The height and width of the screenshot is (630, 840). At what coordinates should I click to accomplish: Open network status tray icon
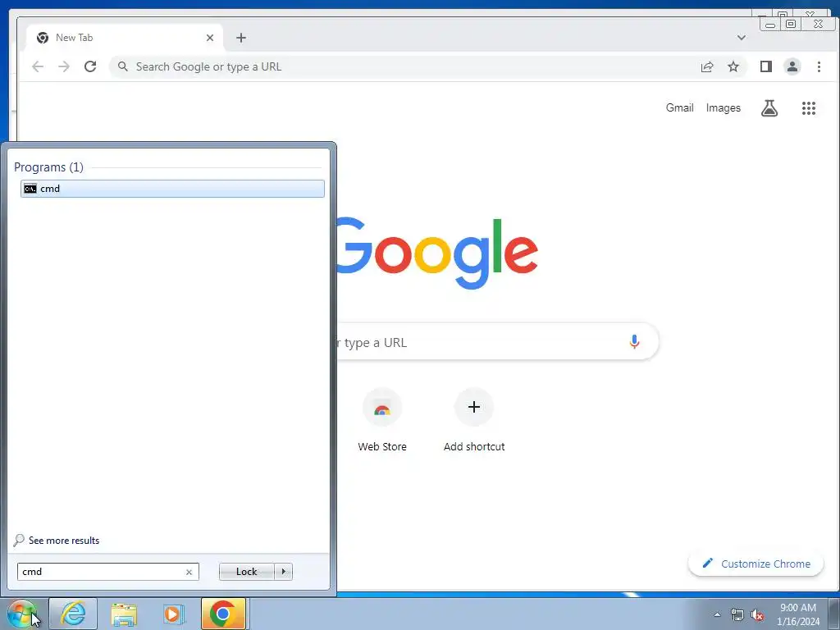pos(737,614)
